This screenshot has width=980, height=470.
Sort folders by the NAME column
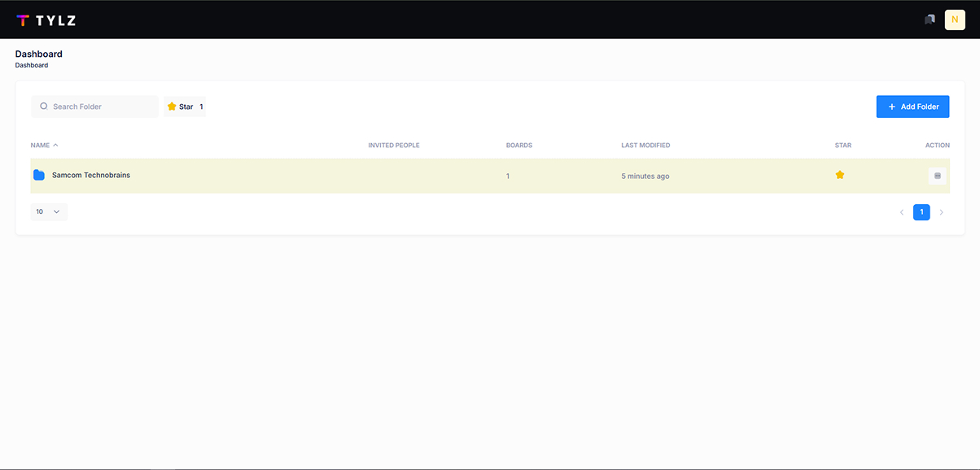(44, 146)
